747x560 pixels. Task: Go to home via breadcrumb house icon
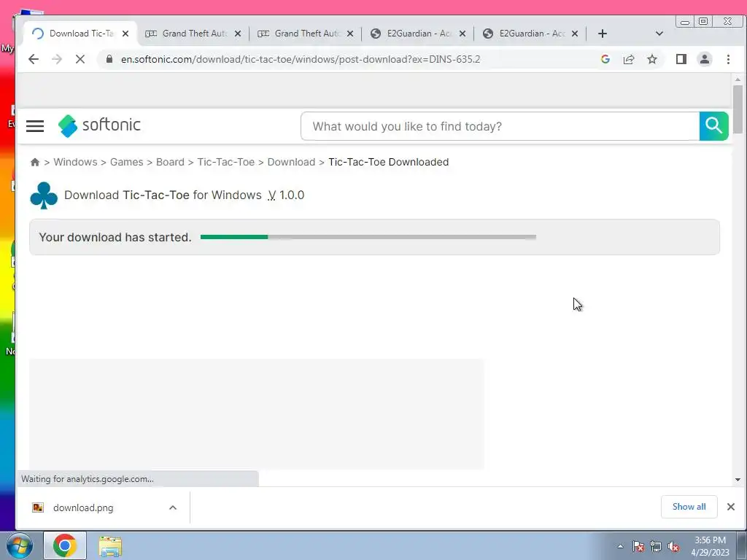point(35,162)
